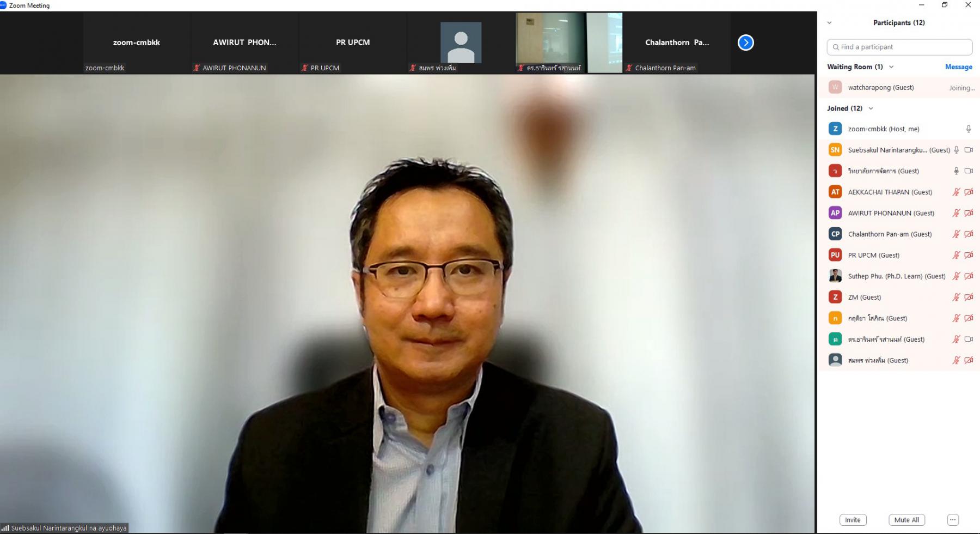Click ZM guest video-off icon
980x534 pixels.
[x=969, y=297]
